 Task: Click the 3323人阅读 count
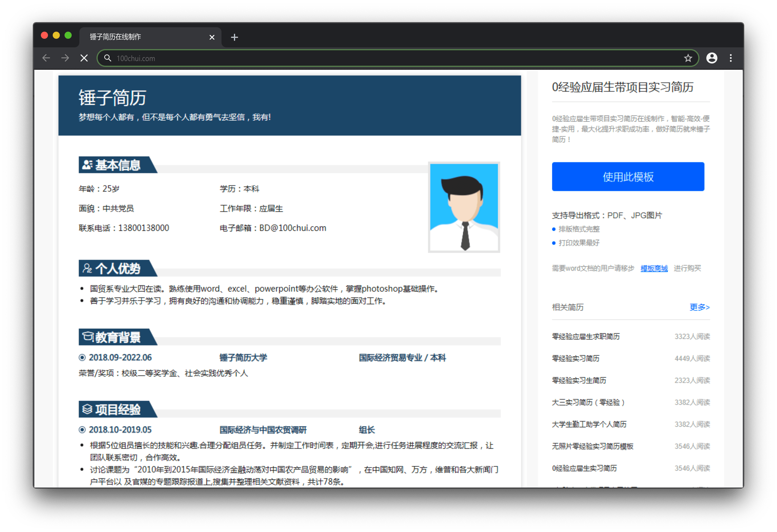coord(692,336)
